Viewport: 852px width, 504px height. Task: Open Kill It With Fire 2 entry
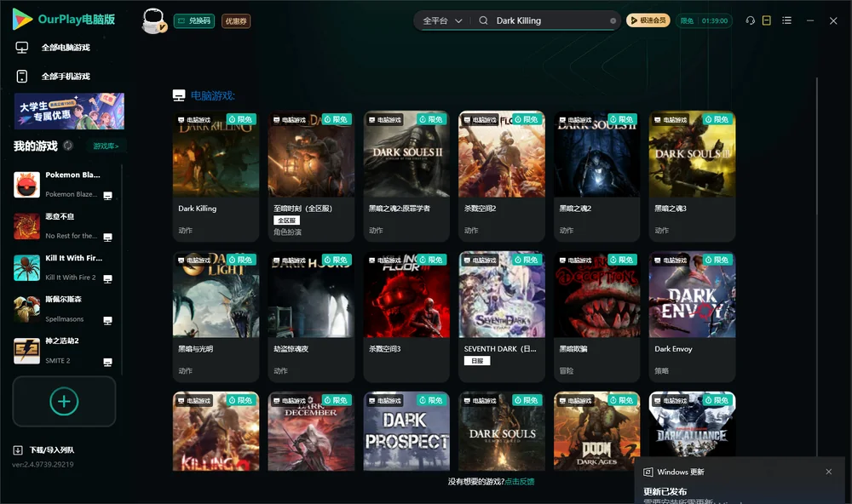coord(64,267)
